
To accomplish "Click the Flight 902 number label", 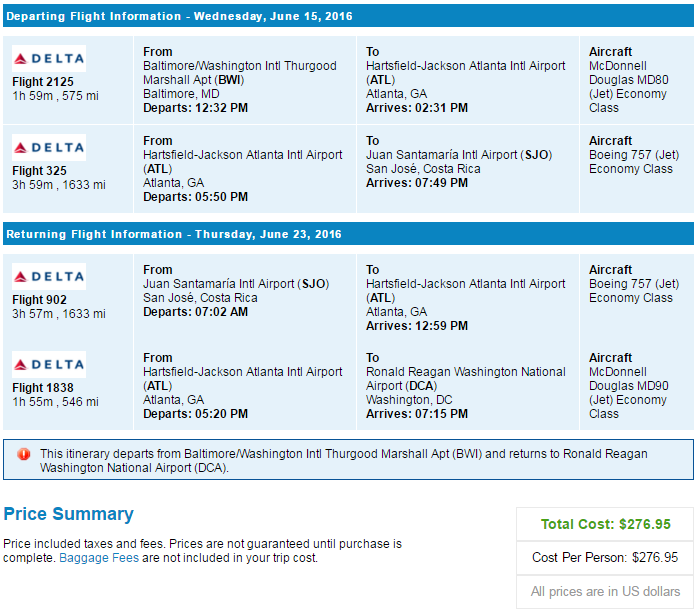I will (39, 300).
